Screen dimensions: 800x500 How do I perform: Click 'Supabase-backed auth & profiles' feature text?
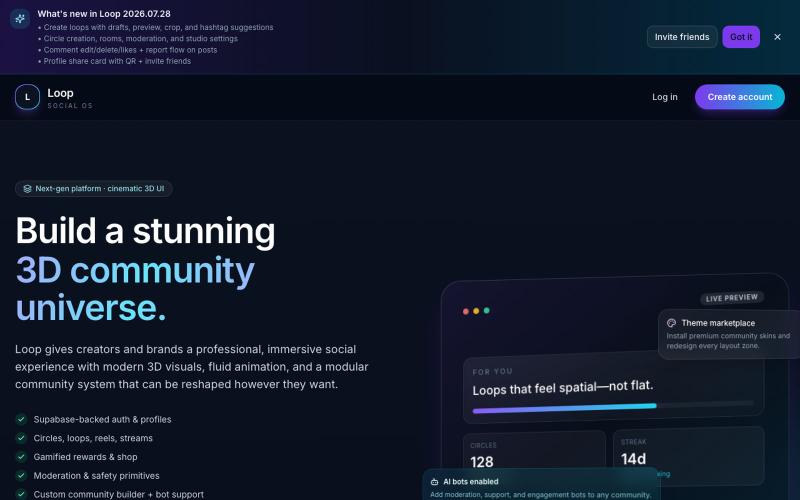coord(103,419)
